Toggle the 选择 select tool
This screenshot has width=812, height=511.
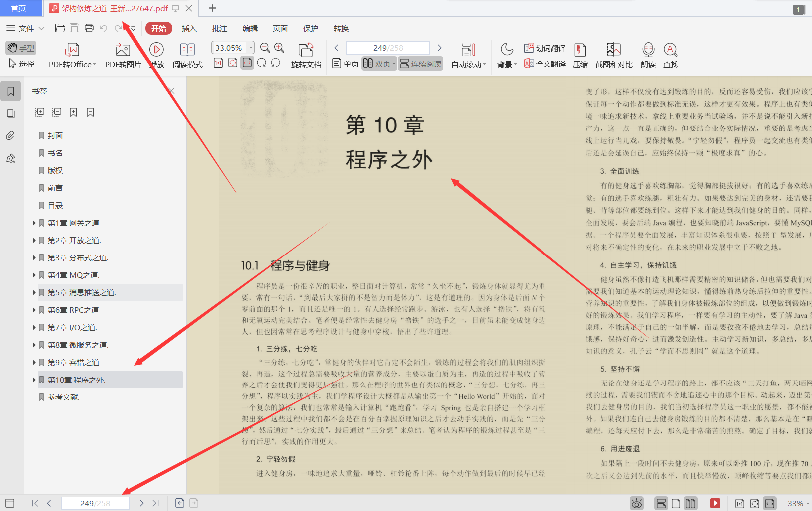coord(21,64)
